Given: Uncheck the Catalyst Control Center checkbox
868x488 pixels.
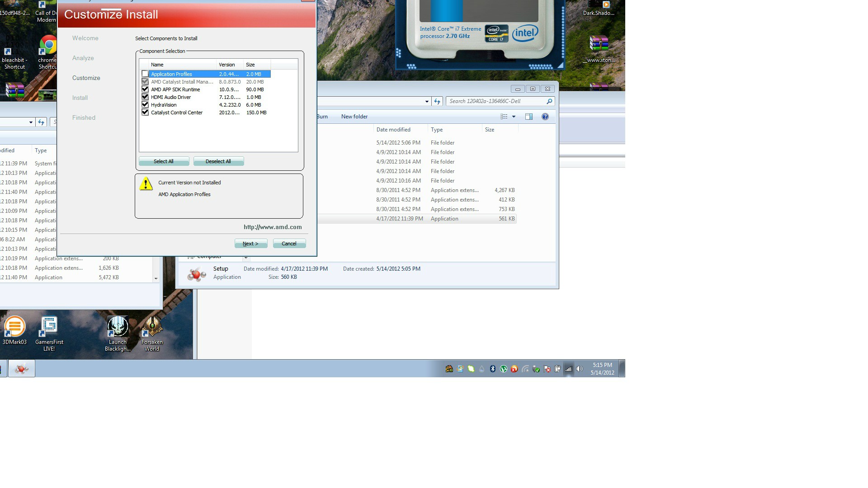Looking at the screenshot, I should point(145,113).
